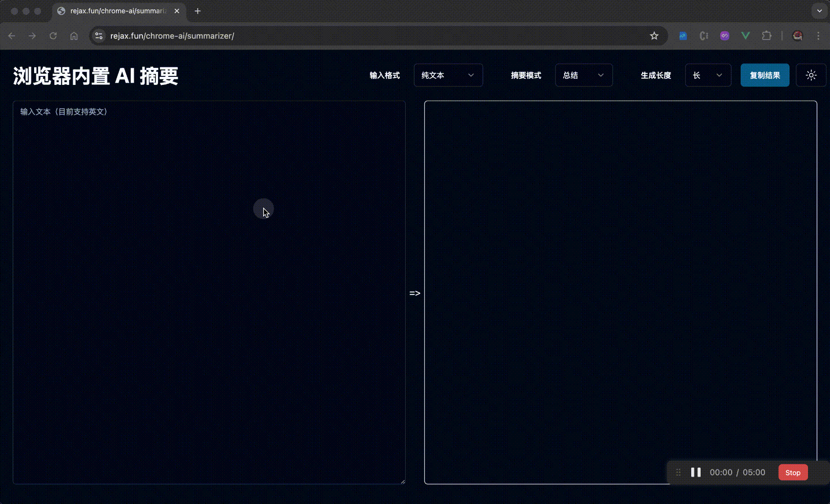
Task: Click the bookmark star in the address bar
Action: 654,36
